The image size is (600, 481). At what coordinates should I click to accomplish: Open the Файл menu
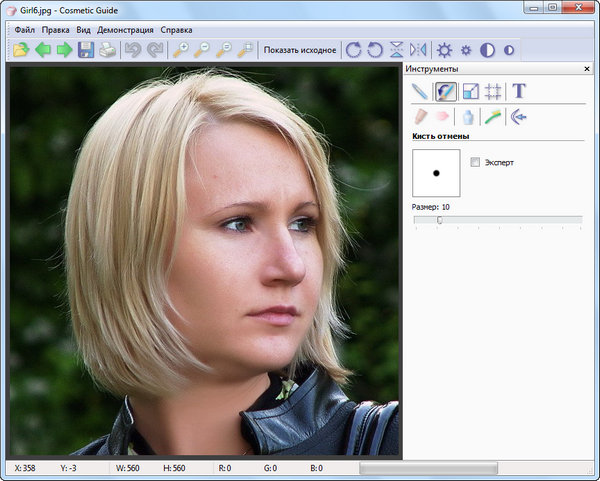[25, 30]
